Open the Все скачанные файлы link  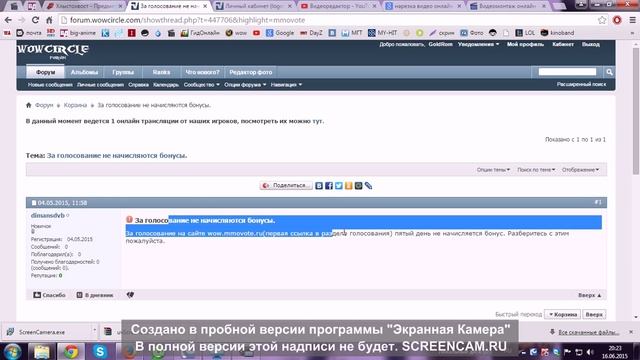click(x=589, y=332)
